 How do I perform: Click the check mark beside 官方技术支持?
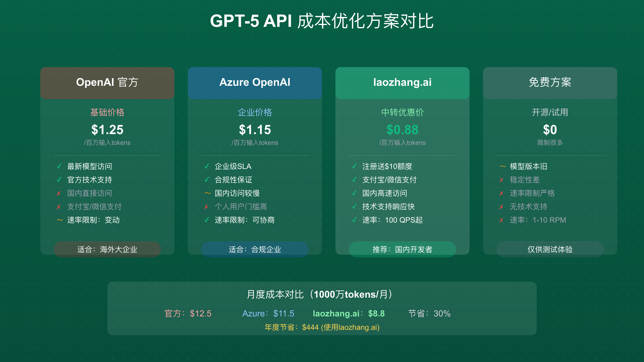[x=59, y=180]
